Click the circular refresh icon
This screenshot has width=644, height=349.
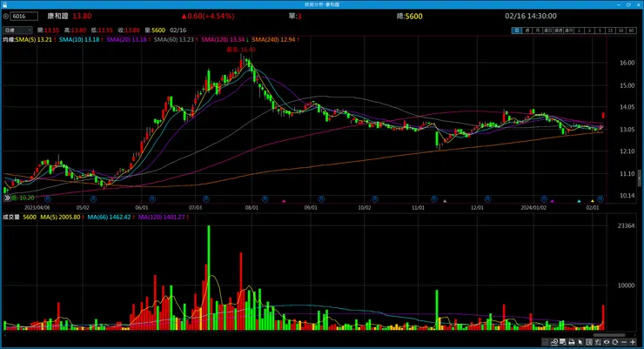(614, 342)
